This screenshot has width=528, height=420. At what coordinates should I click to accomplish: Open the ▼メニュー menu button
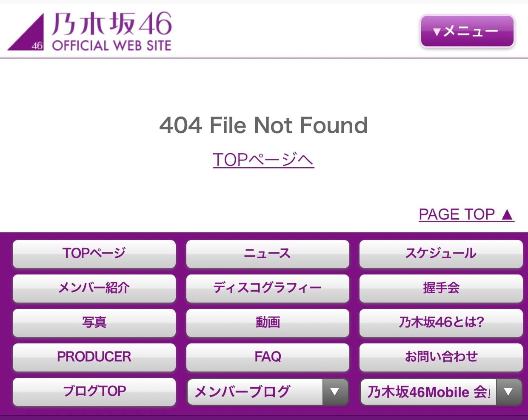point(467,31)
